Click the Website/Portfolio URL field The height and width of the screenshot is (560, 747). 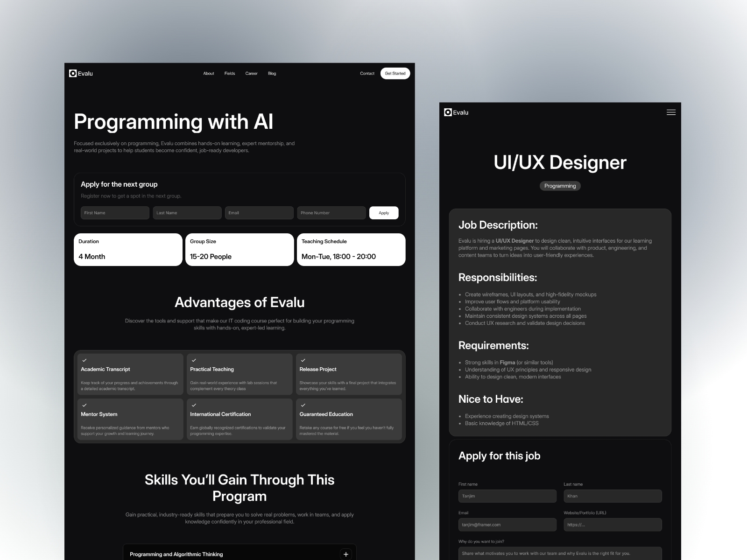tap(613, 525)
